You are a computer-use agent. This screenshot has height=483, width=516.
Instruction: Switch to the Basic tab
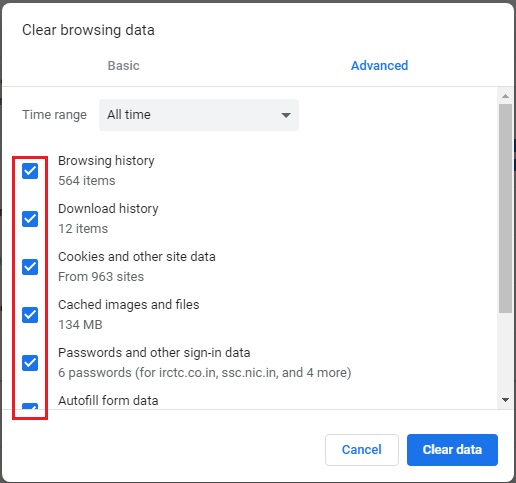tap(123, 66)
